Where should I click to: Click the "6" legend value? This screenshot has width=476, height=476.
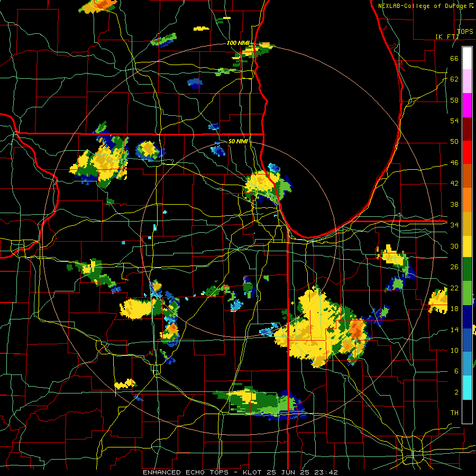456,371
